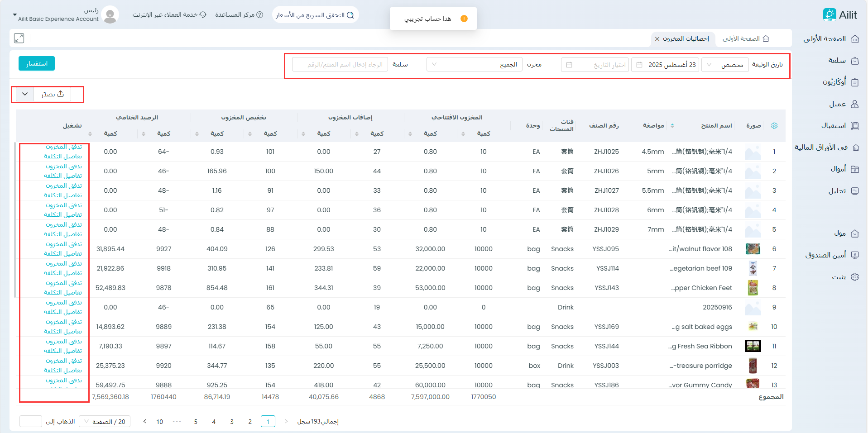Click the Fresh Sea Ribbon product thumbnail
Viewport: 868px width, 433px height.
click(x=753, y=346)
